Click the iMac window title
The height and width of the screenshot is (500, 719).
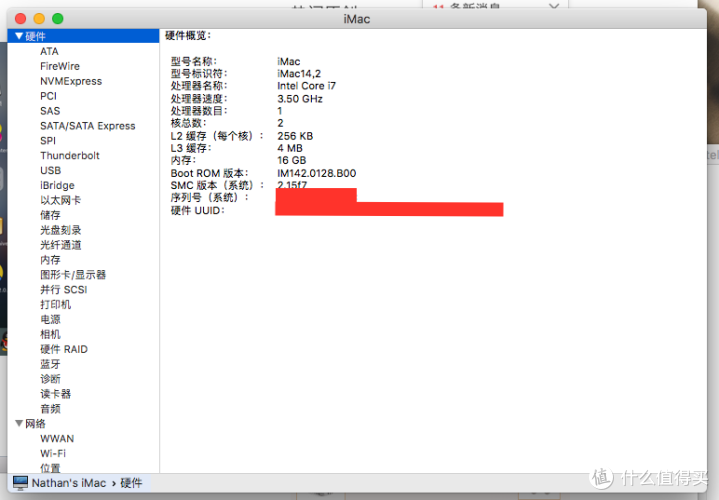(x=357, y=19)
